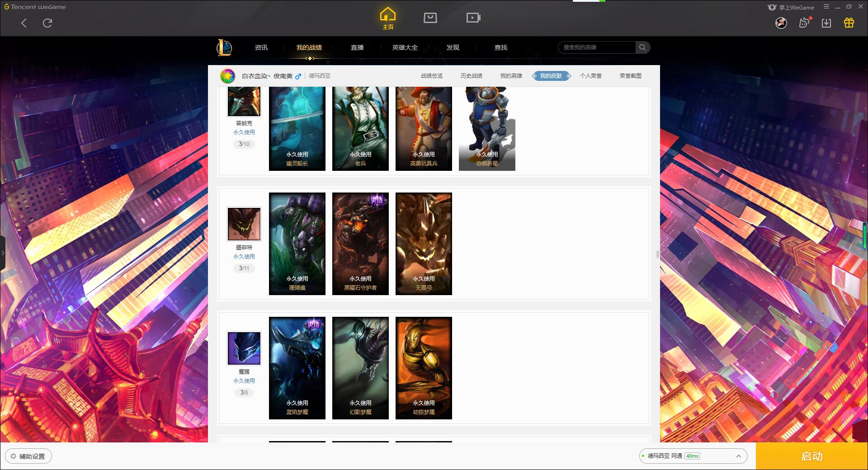Screen dimensions: 868x470
Task: Open the video/live icon in top bar
Action: tap(473, 18)
